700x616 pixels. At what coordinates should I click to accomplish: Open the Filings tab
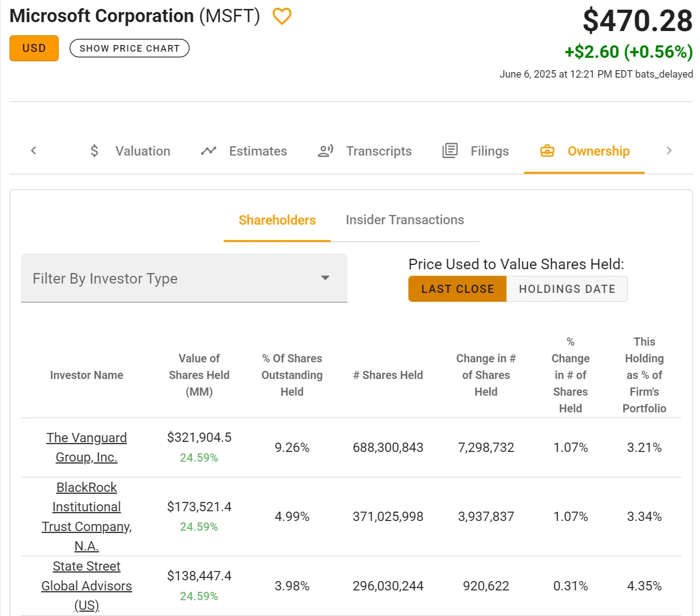[x=475, y=151]
